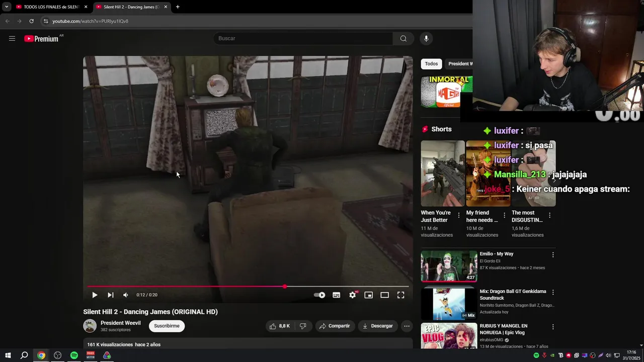Open more actions ellipsis below video
The image size is (644, 362).
click(407, 326)
